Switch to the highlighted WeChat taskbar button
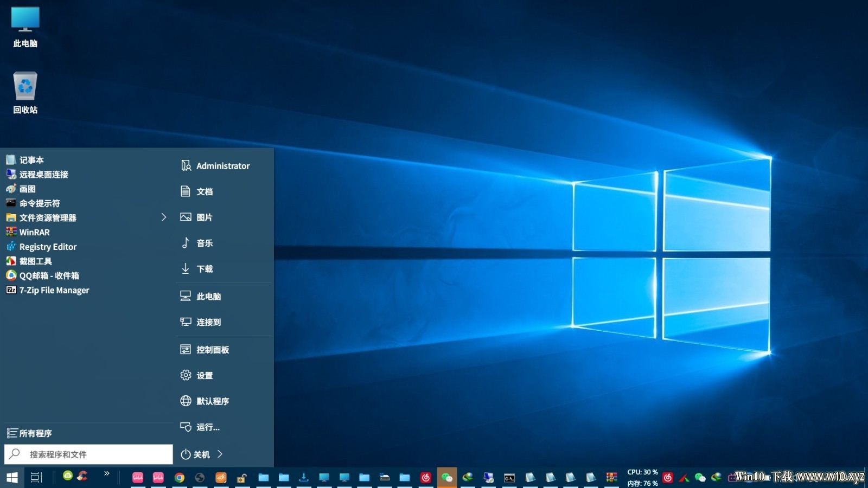This screenshot has width=868, height=488. pyautogui.click(x=447, y=478)
